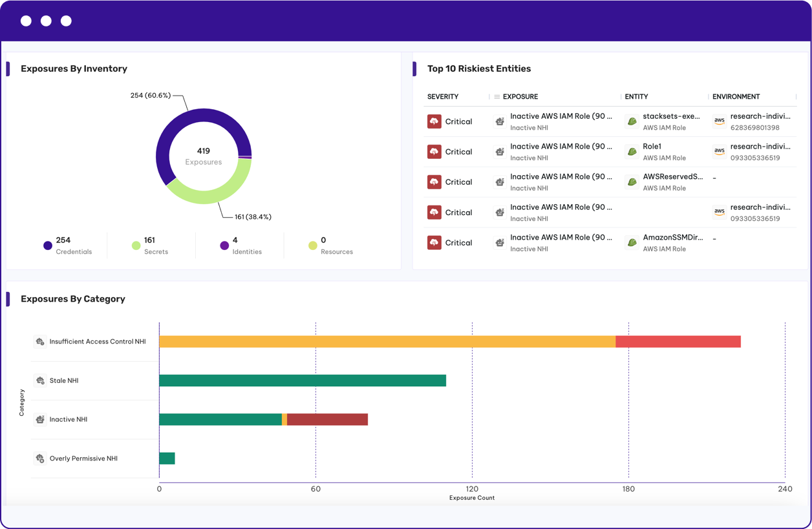Click the Insufficient Access Control NHI category icon

tap(40, 342)
